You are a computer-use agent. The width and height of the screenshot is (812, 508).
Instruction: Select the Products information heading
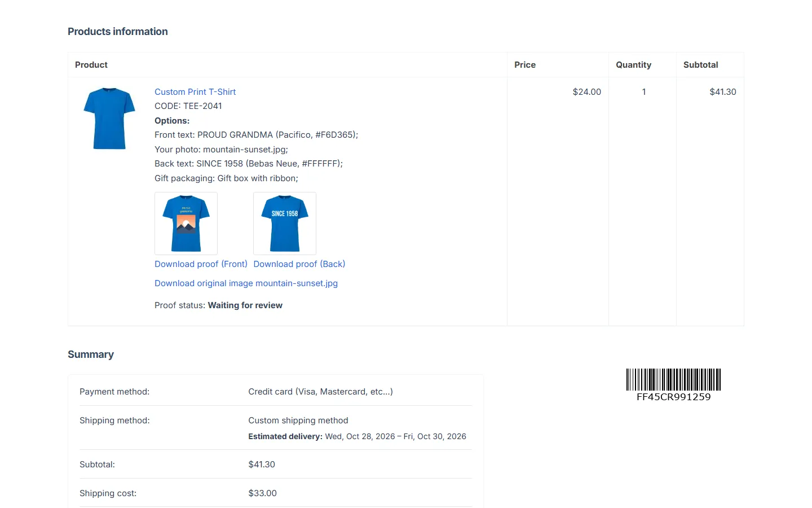coord(118,32)
